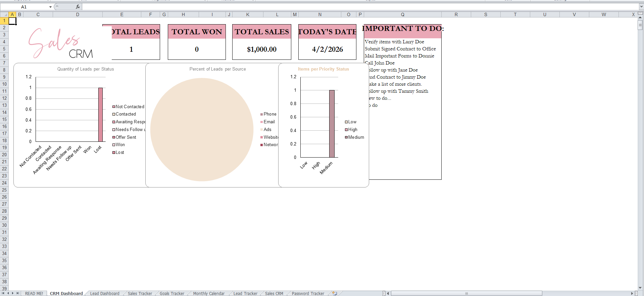Click the previous sheet tab arrow
The image size is (644, 296).
click(x=8, y=293)
